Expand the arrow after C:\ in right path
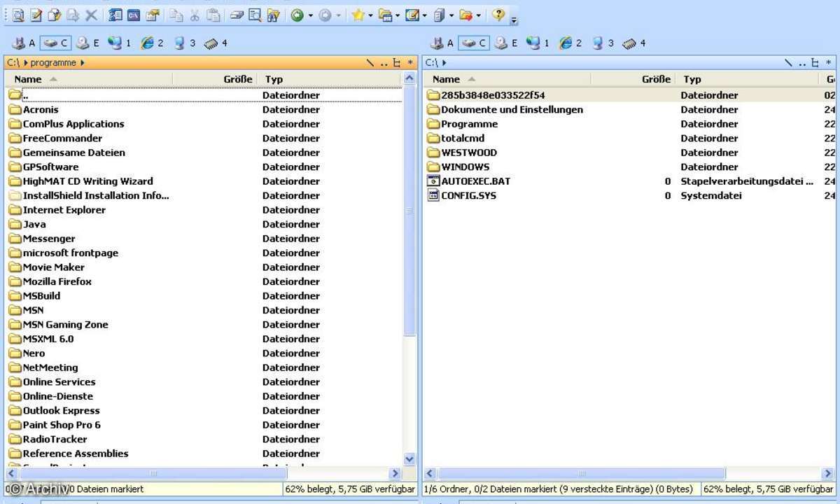This screenshot has width=840, height=504. click(444, 63)
